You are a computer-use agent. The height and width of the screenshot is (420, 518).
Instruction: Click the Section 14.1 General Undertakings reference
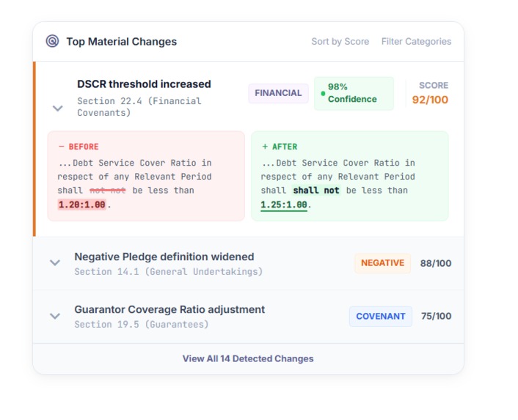(168, 272)
